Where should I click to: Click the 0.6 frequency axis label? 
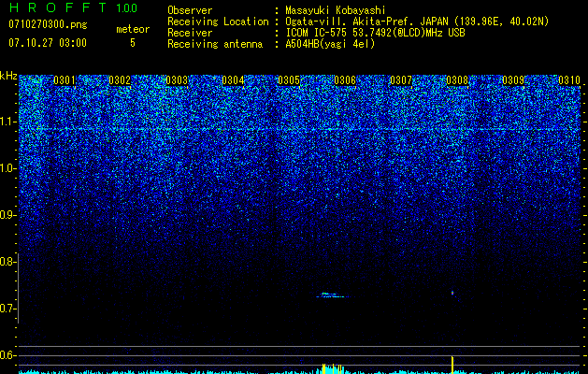tap(7, 355)
